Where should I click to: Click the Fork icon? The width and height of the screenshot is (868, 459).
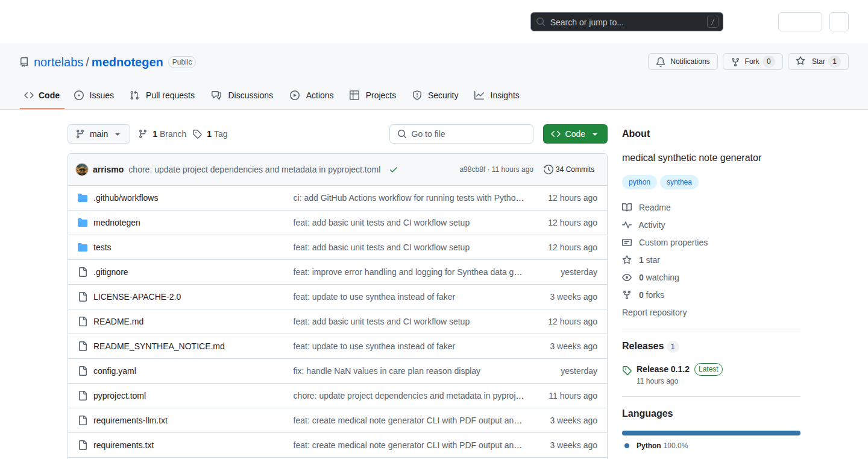click(735, 62)
